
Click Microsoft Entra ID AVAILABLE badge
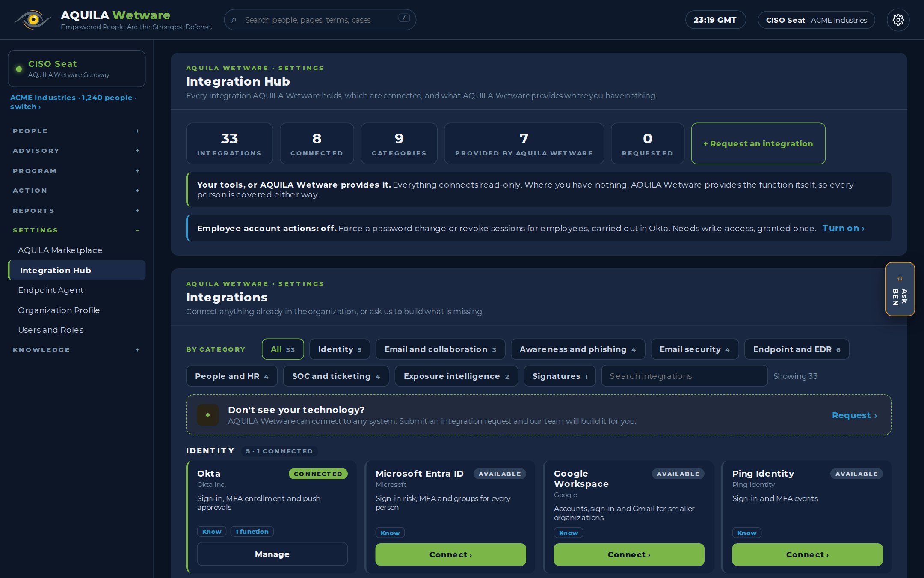pyautogui.click(x=500, y=474)
